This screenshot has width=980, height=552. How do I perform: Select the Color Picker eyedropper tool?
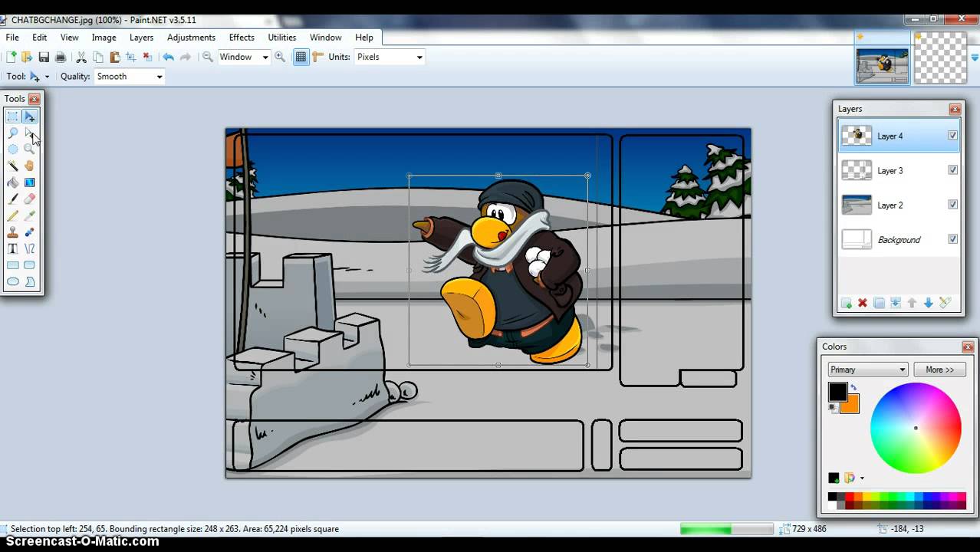pyautogui.click(x=29, y=215)
